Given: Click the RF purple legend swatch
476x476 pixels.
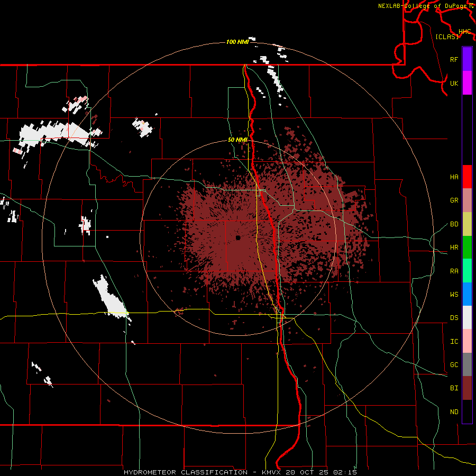Looking at the screenshot, I should click(467, 59).
